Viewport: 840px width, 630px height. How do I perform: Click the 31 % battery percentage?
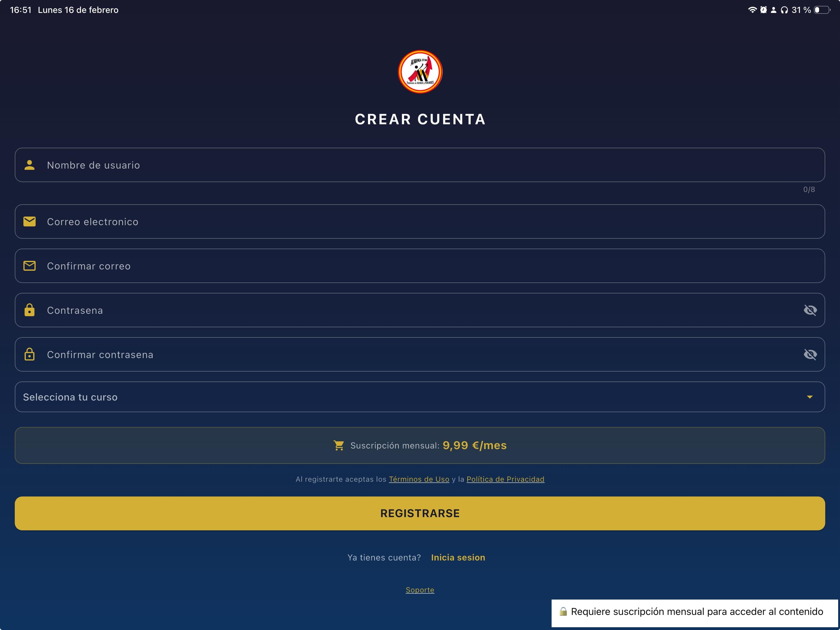tap(801, 10)
